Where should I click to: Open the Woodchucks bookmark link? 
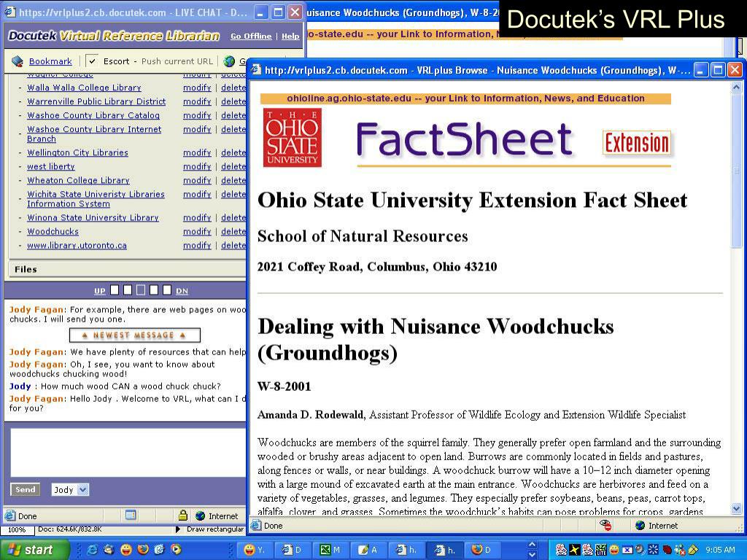pos(53,231)
